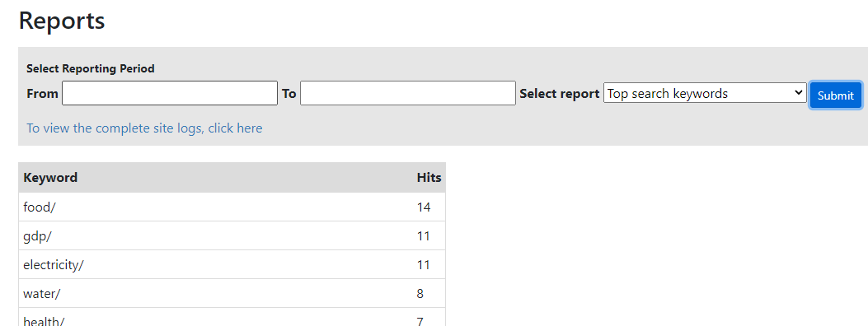The image size is (868, 326).
Task: Click the hits value in the gdp/ row
Action: (x=424, y=236)
